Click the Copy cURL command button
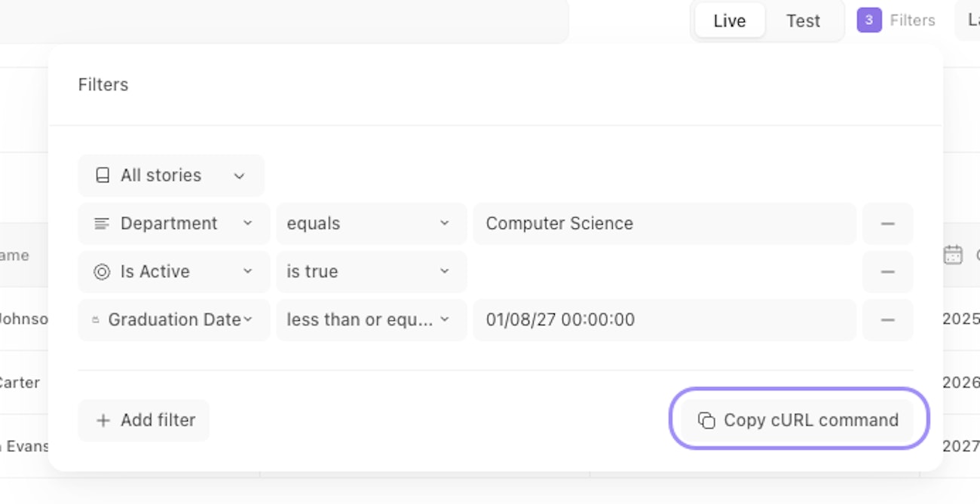The image size is (980, 504). (798, 420)
